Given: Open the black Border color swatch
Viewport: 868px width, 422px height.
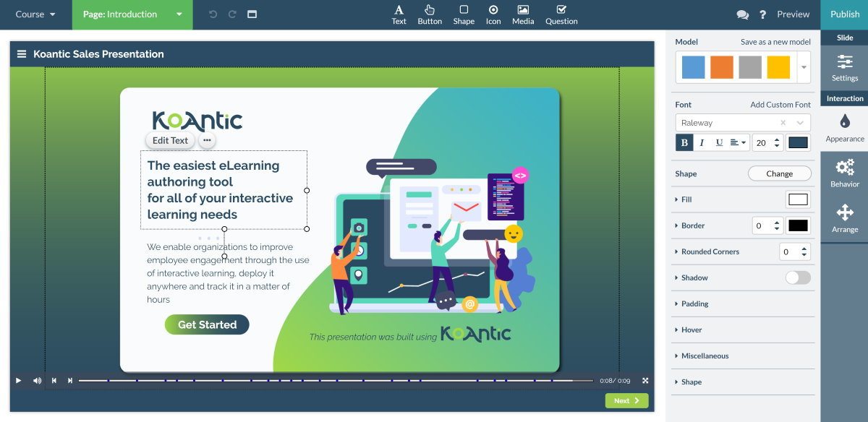Looking at the screenshot, I should coord(799,225).
